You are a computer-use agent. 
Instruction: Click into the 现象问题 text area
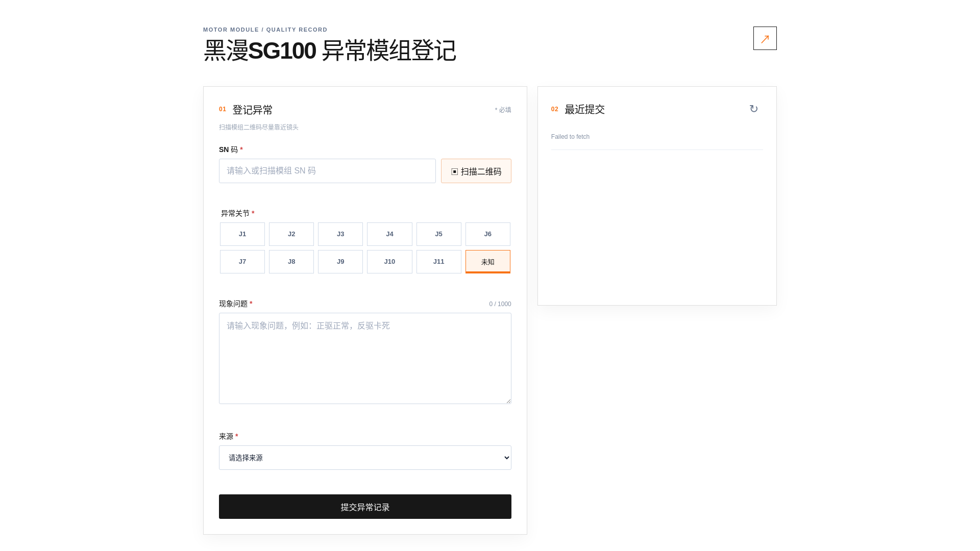(365, 358)
